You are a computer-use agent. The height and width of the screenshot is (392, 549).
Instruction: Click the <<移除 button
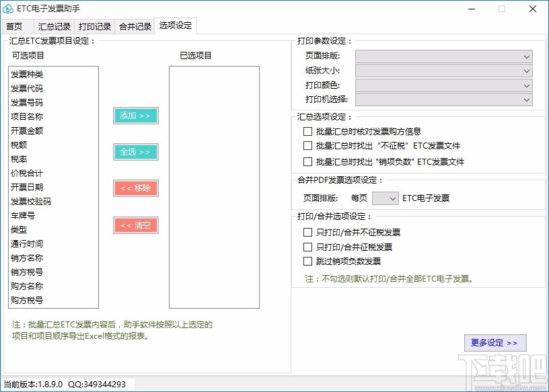coord(135,188)
